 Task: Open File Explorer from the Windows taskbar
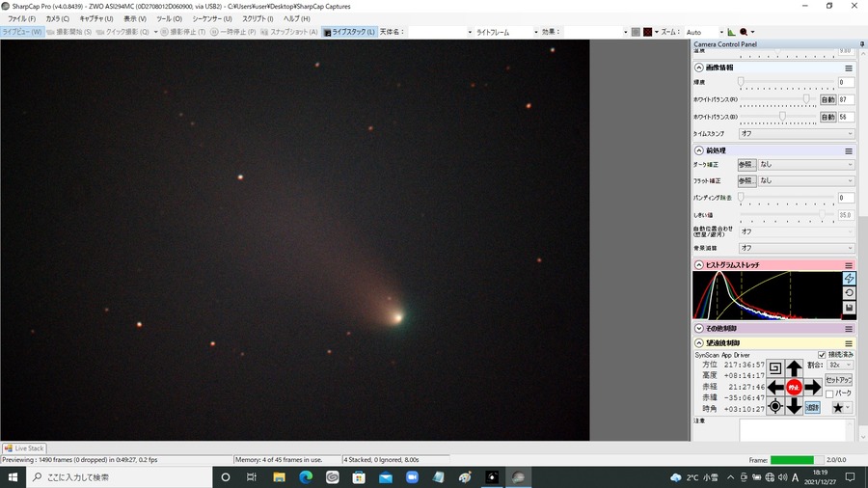click(279, 477)
